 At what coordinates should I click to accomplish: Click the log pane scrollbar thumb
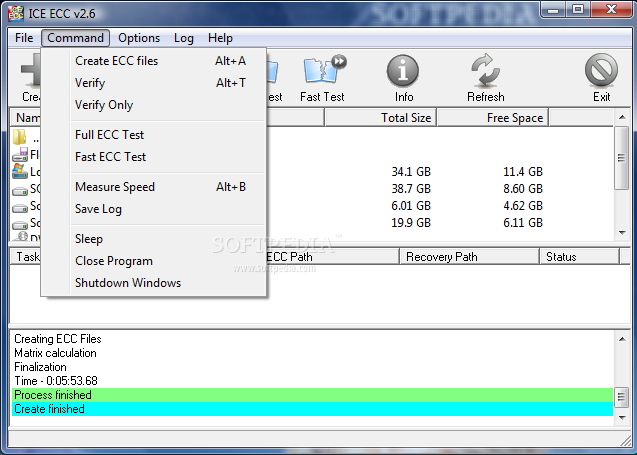tap(622, 396)
